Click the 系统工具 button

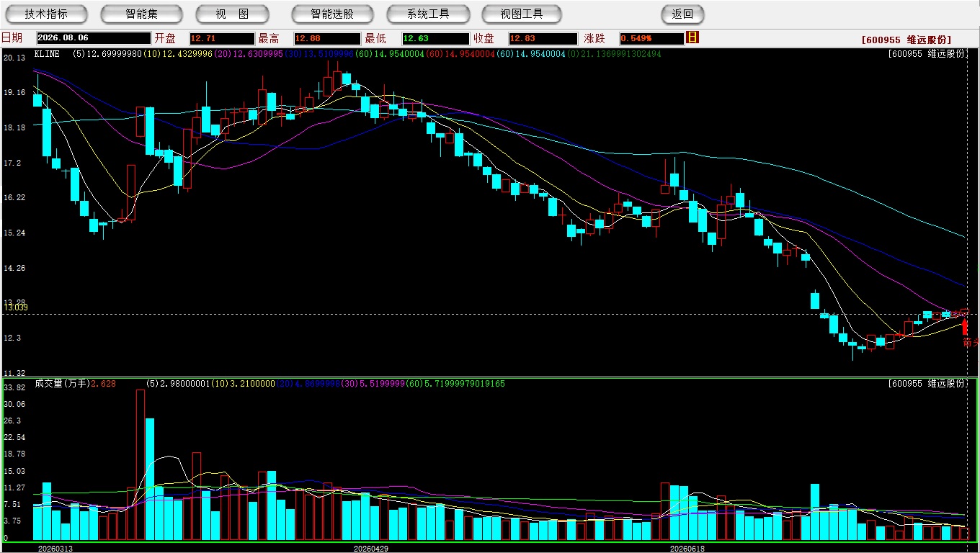[x=428, y=14]
